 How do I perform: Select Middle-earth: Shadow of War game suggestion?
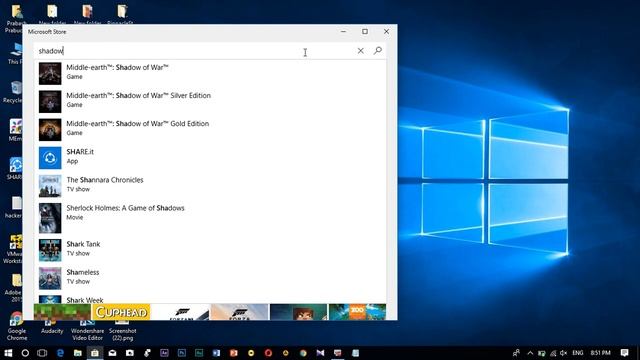210,73
